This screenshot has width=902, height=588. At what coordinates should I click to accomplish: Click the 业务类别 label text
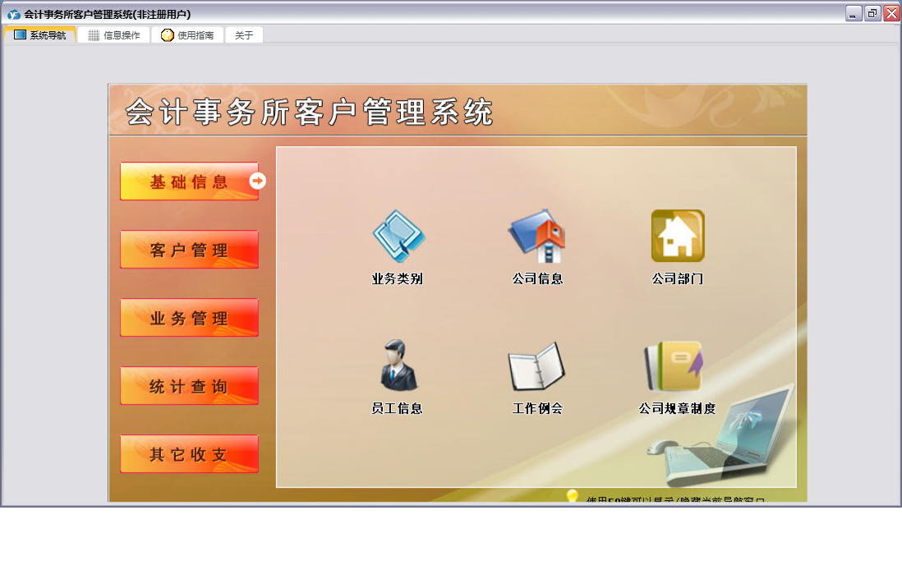398,279
